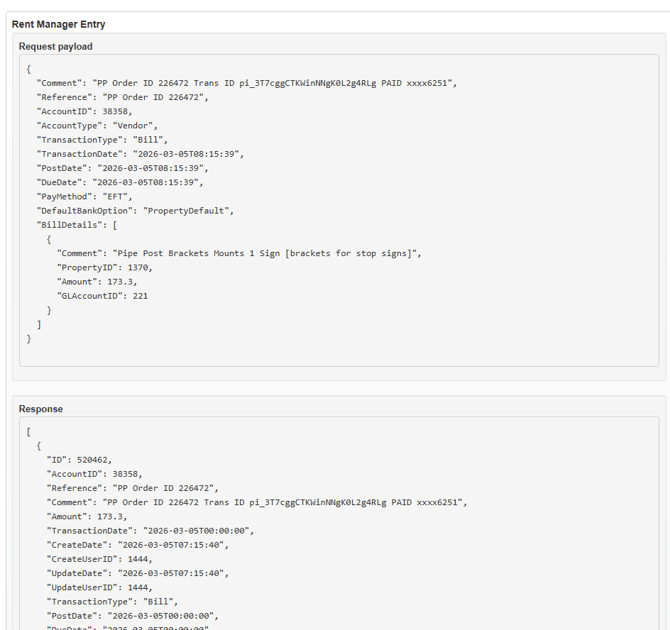Click the UpdateUserID 1444 line
Viewport: 670px width, 630px height.
point(99,588)
